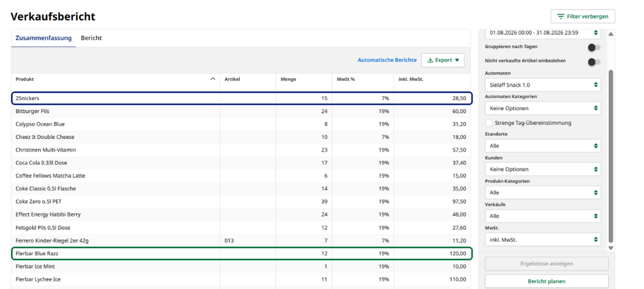Select the Christinen Multi-Vitamin row
The image size is (644, 289).
tap(241, 150)
